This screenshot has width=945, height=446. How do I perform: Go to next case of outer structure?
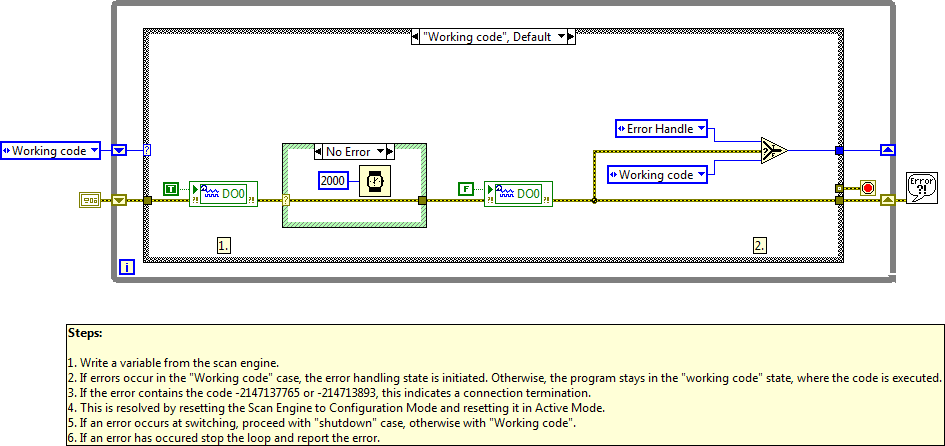click(571, 37)
